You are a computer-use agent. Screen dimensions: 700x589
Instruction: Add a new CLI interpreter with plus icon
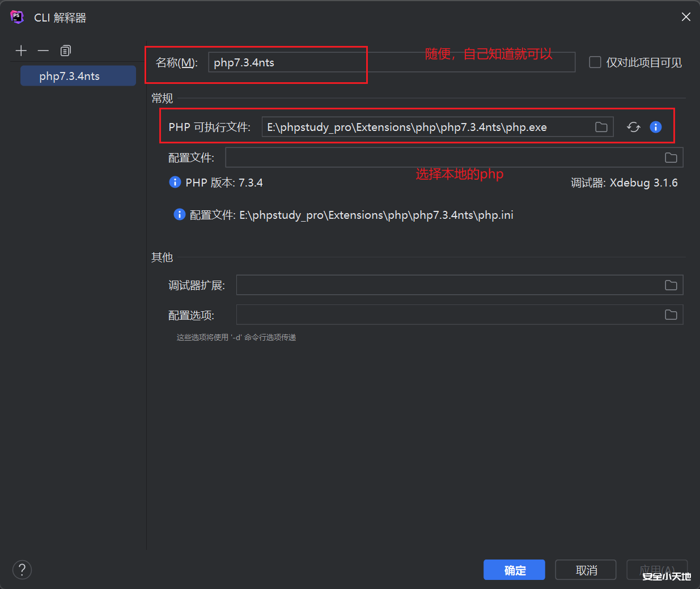click(x=21, y=50)
